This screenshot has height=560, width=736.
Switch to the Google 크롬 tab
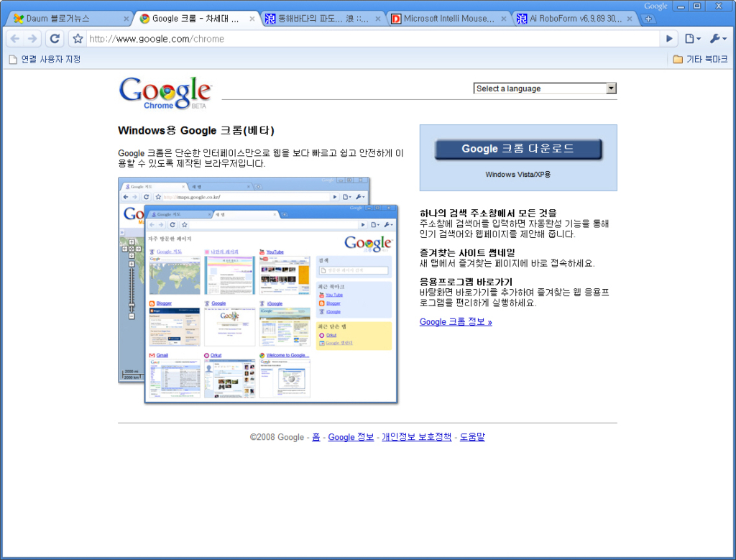coord(196,19)
